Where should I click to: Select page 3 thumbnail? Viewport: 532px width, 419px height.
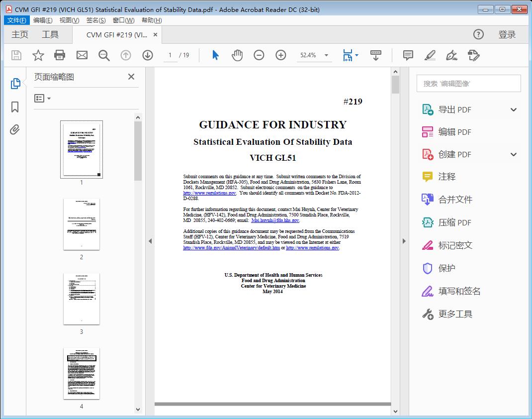click(82, 299)
